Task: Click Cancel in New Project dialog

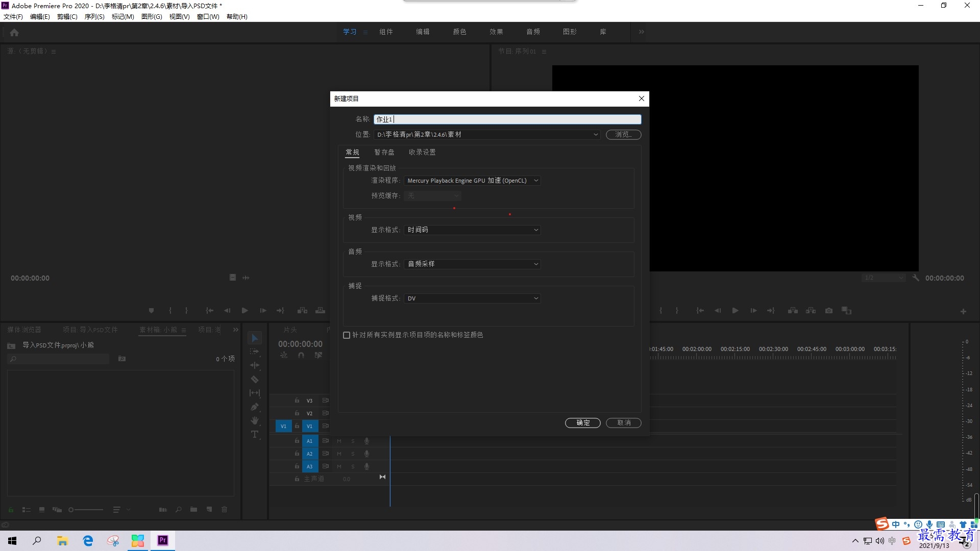Action: [624, 422]
